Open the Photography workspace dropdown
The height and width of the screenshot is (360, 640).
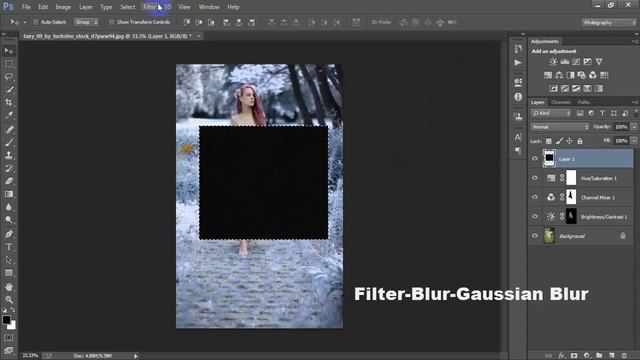[x=609, y=22]
